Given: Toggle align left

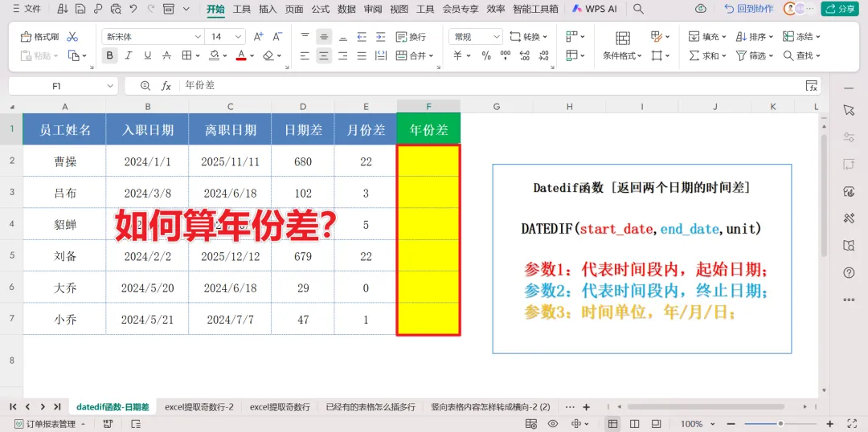Looking at the screenshot, I should click(x=305, y=55).
